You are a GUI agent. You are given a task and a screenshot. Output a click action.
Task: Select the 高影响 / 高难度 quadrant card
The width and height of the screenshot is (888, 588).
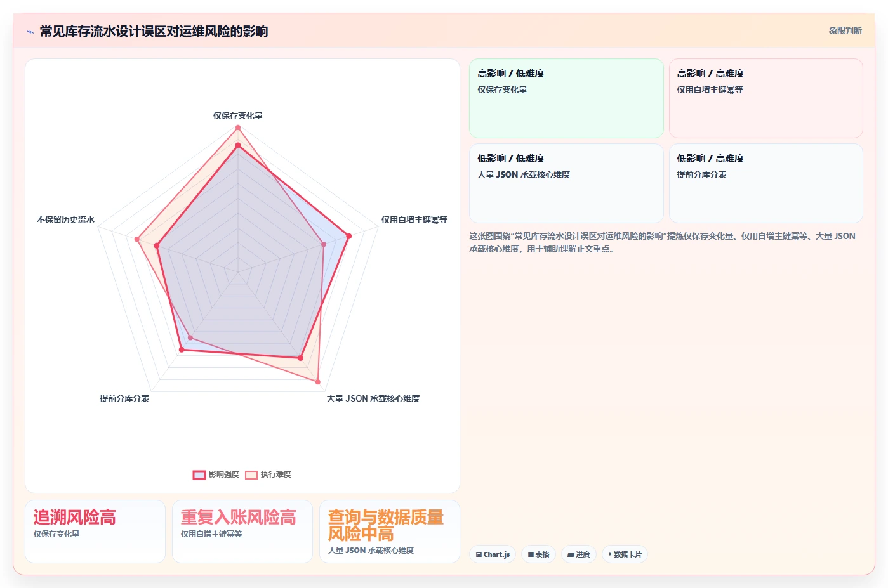[765, 98]
